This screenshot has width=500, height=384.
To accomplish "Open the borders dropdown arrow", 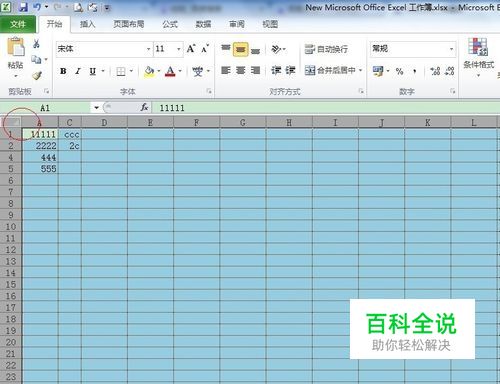I will click(x=131, y=71).
